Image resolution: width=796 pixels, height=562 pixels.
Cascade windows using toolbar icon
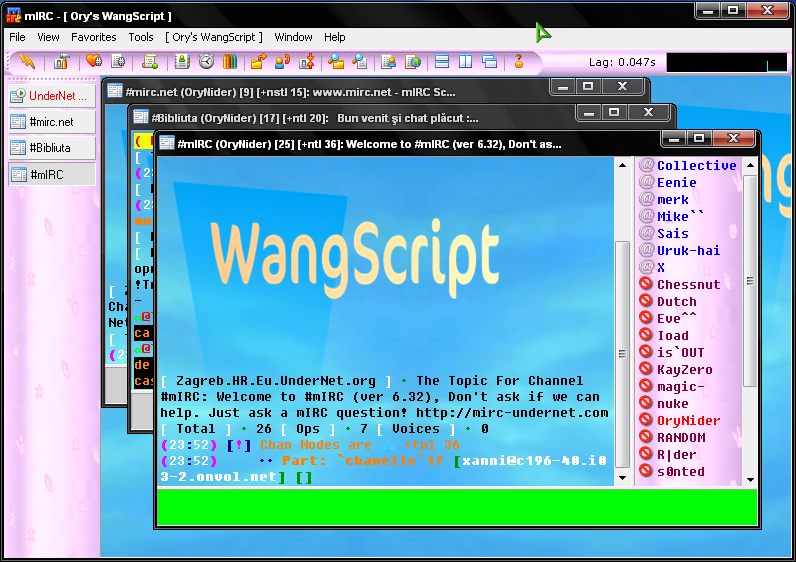(489, 62)
